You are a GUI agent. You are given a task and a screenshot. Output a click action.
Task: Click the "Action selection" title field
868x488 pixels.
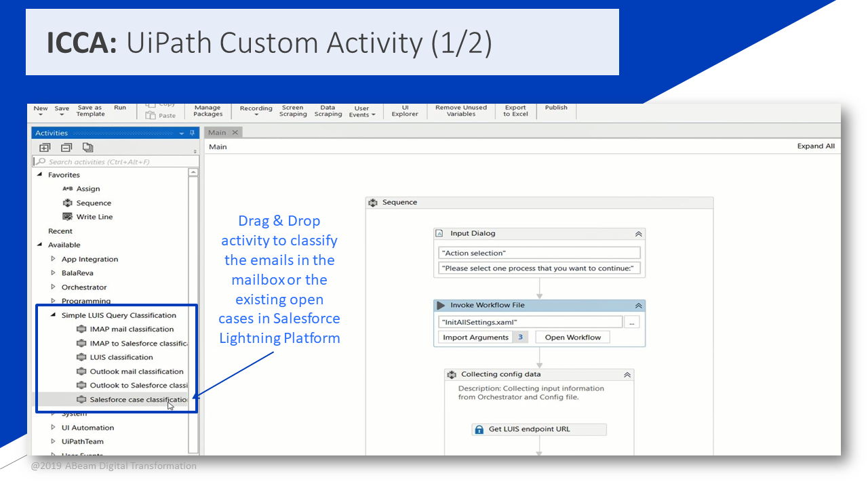(540, 253)
